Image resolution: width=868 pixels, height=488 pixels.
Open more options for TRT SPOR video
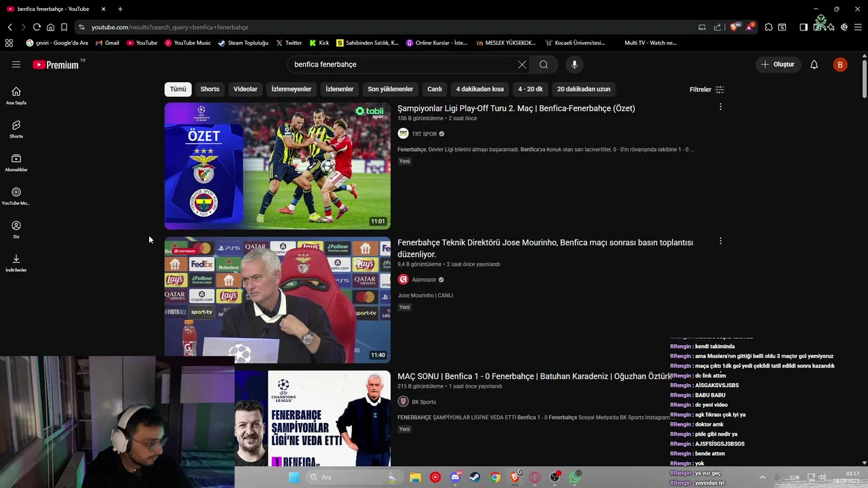[x=720, y=107]
